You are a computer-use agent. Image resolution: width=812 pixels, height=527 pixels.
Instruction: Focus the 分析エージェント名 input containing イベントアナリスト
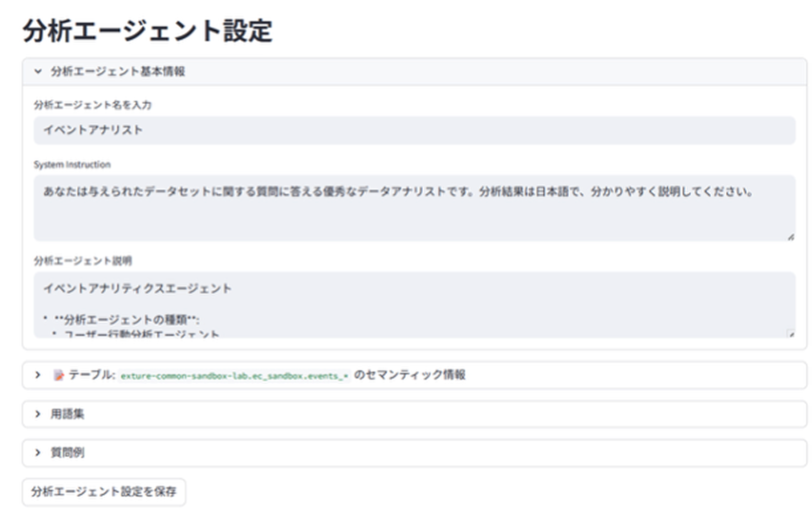[x=414, y=130]
